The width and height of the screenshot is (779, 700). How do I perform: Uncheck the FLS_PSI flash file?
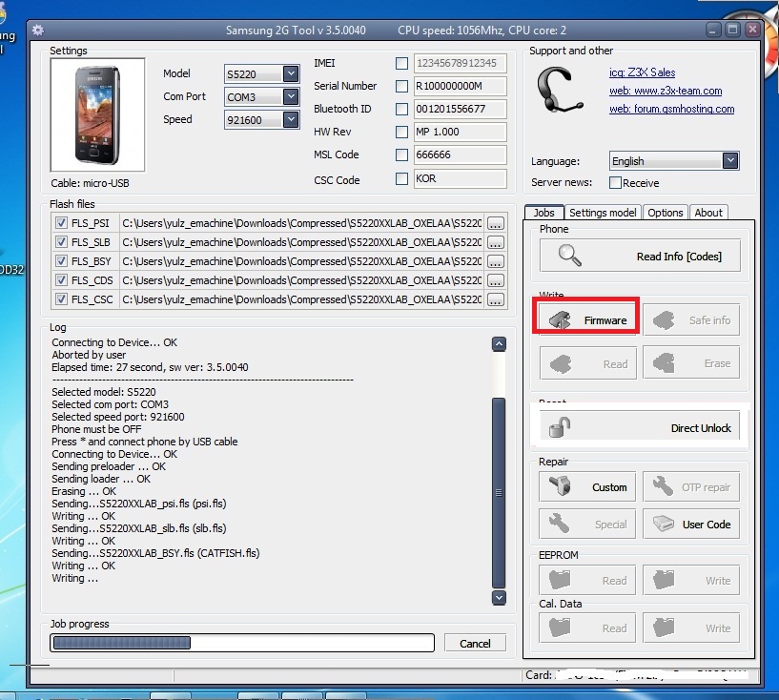[x=61, y=223]
